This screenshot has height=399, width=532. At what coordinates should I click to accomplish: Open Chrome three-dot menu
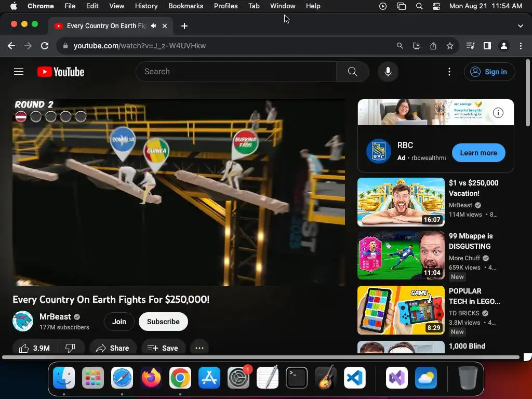click(521, 46)
